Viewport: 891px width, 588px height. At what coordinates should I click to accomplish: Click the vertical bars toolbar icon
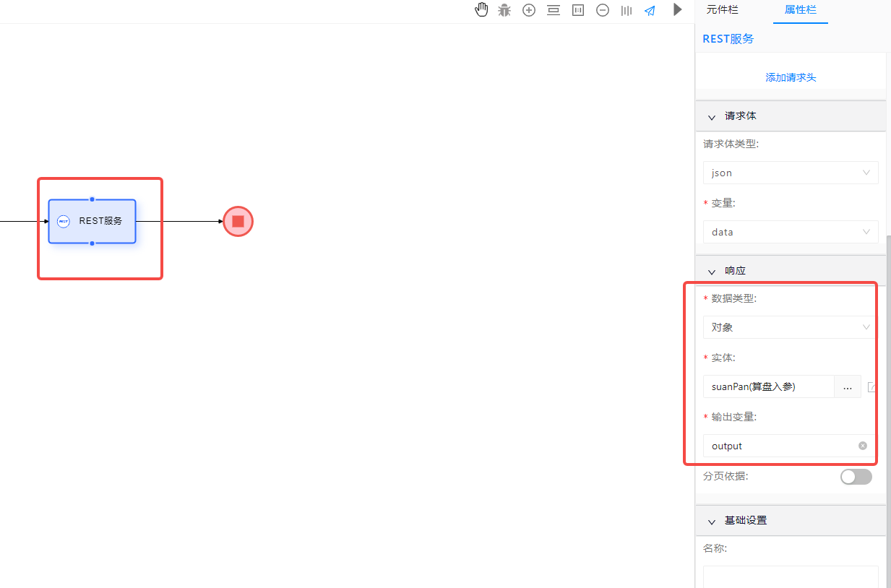pyautogui.click(x=627, y=10)
